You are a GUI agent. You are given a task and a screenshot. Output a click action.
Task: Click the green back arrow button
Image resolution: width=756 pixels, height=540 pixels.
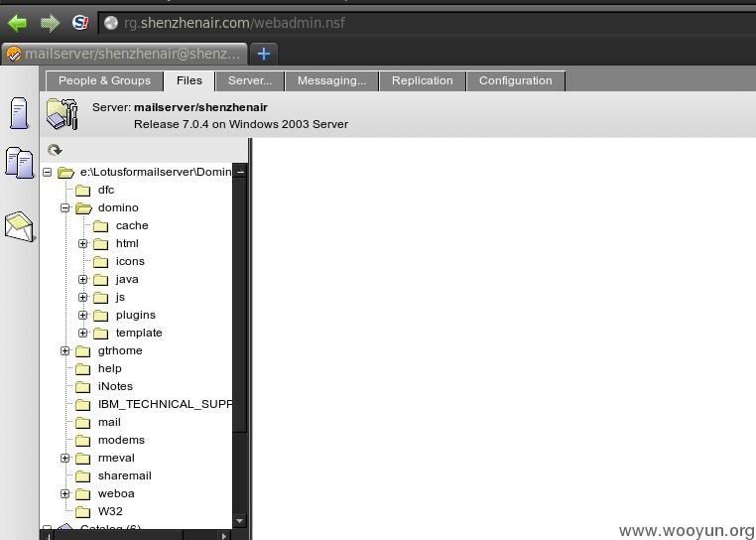pyautogui.click(x=17, y=23)
